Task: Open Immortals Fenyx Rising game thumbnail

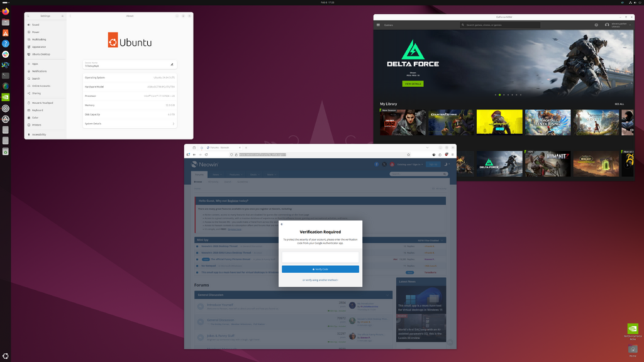Action: tap(548, 123)
